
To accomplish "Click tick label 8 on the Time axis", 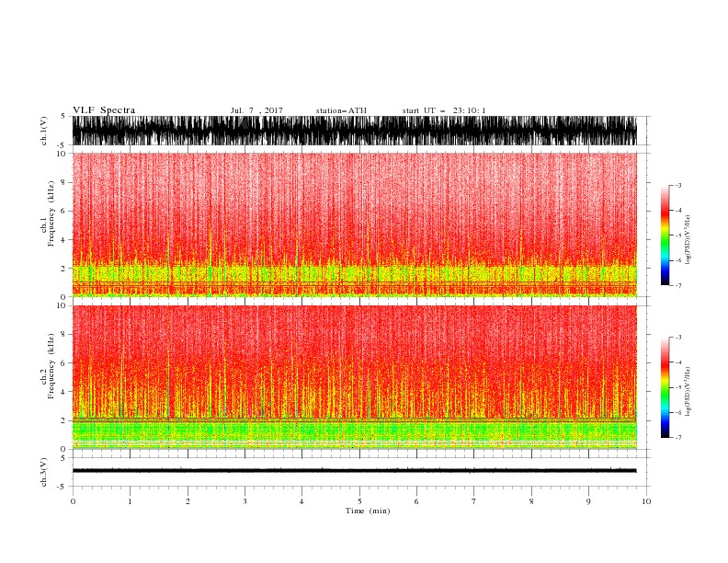I will point(531,501).
